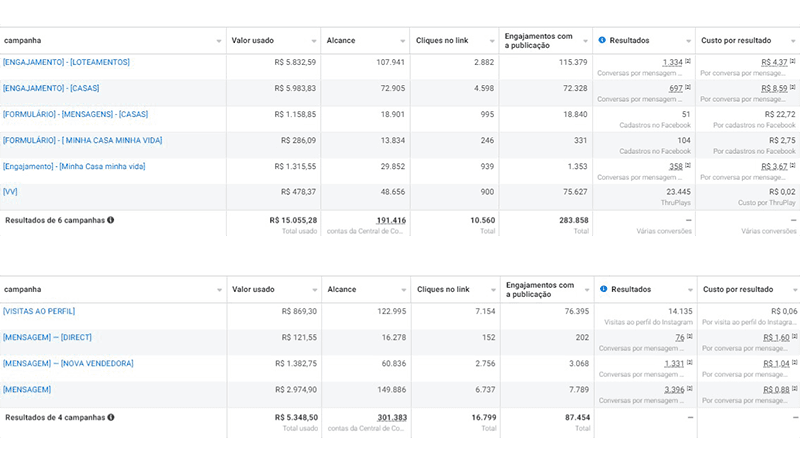Click info icon beside Resultados de 4 campanhas

pos(111,417)
